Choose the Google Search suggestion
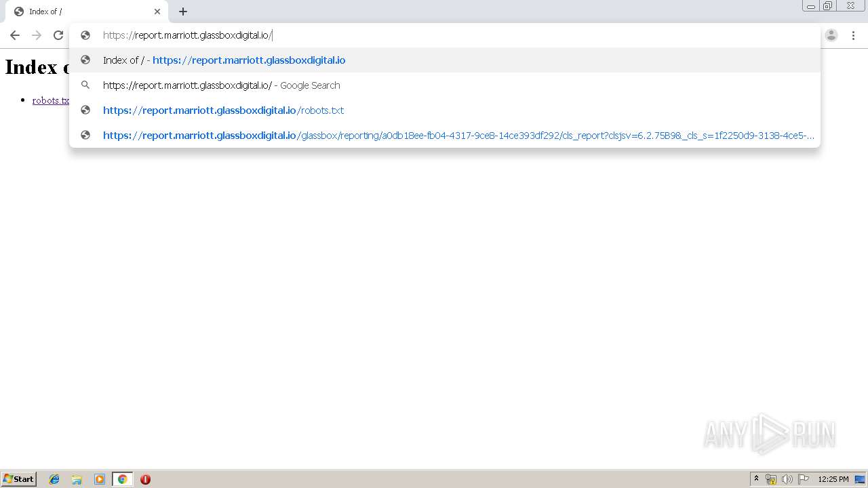 click(x=445, y=85)
